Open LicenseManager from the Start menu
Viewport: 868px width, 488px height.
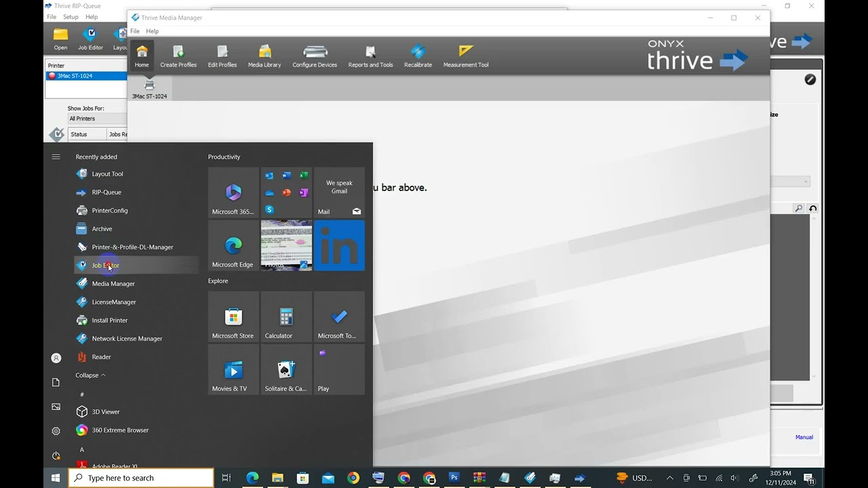click(x=136, y=302)
